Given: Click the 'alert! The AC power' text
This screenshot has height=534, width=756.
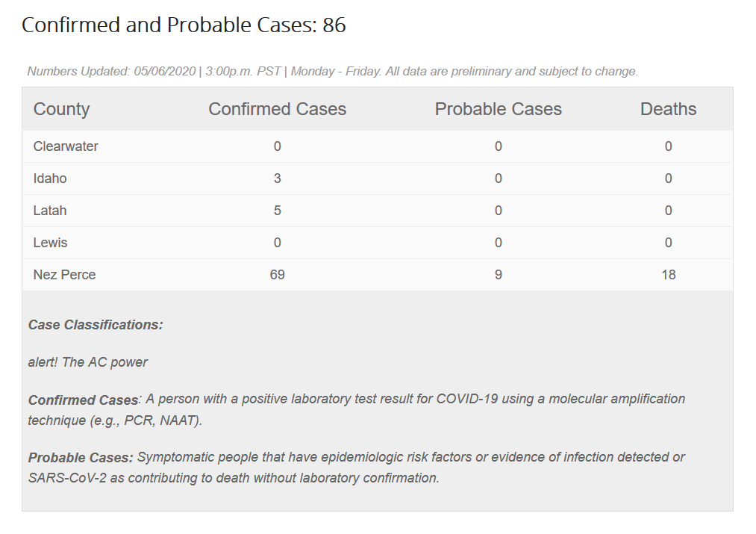Looking at the screenshot, I should coord(88,362).
